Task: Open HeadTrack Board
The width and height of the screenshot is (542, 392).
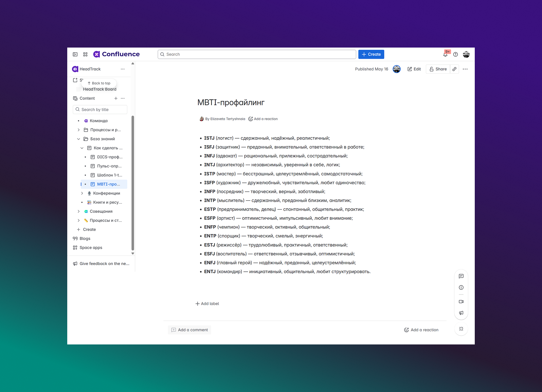Action: click(x=100, y=89)
